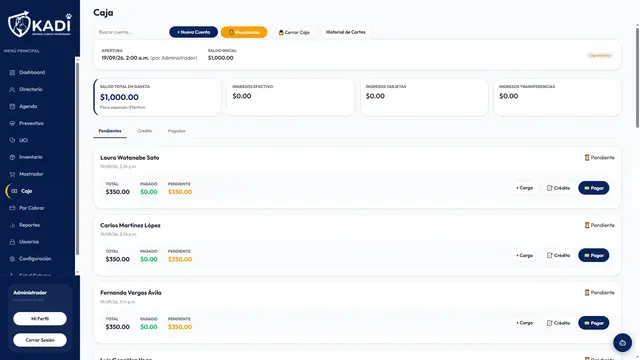This screenshot has height=360, width=640.
Task: Click the sidebar scroll up arrow
Action: tap(78, 60)
